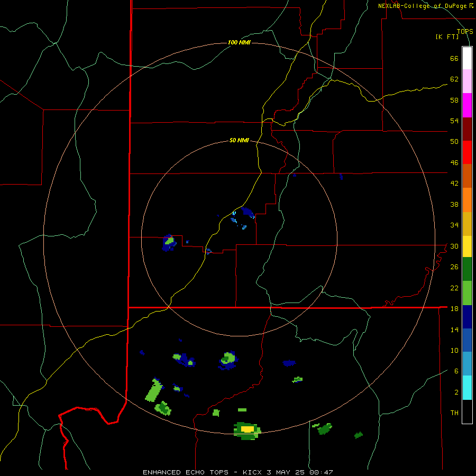Click the 14 value on the scale
Image resolution: width=476 pixels, height=476 pixels.
pyautogui.click(x=454, y=329)
